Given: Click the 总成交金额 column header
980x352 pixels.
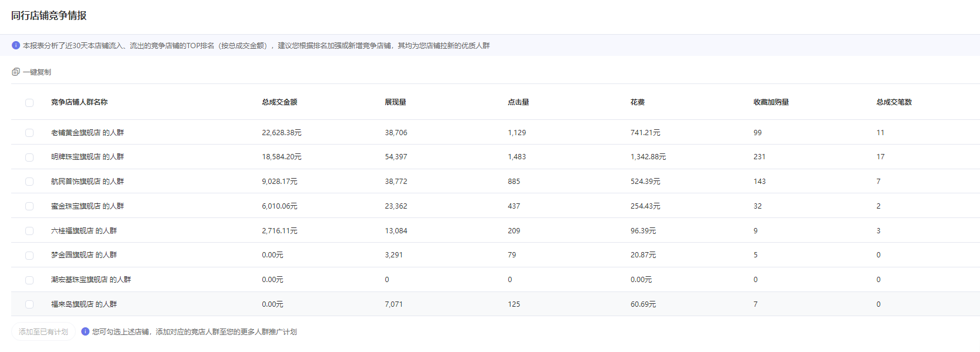Looking at the screenshot, I should pyautogui.click(x=279, y=102).
